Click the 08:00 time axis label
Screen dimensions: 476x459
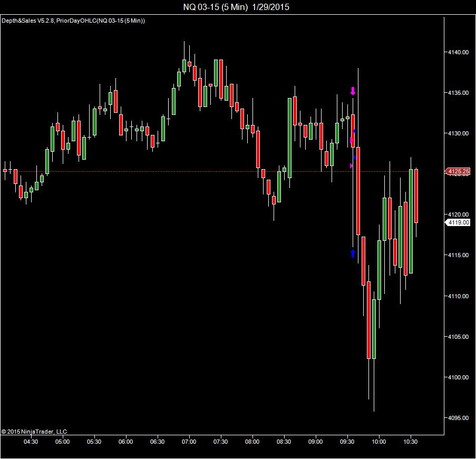tap(252, 442)
